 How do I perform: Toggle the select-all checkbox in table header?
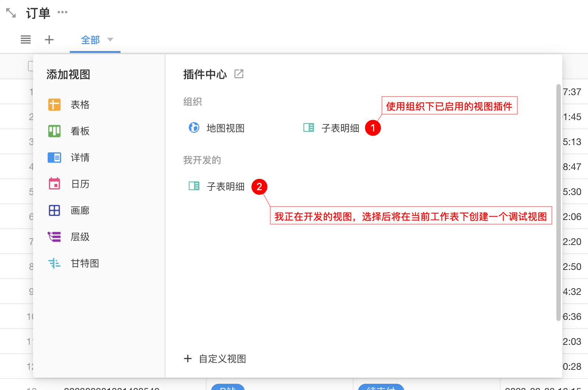click(x=31, y=66)
